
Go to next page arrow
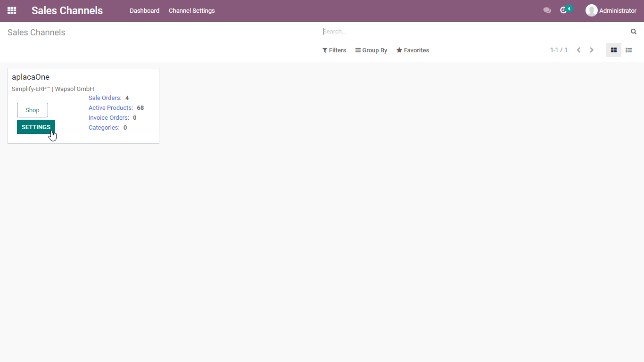click(592, 50)
